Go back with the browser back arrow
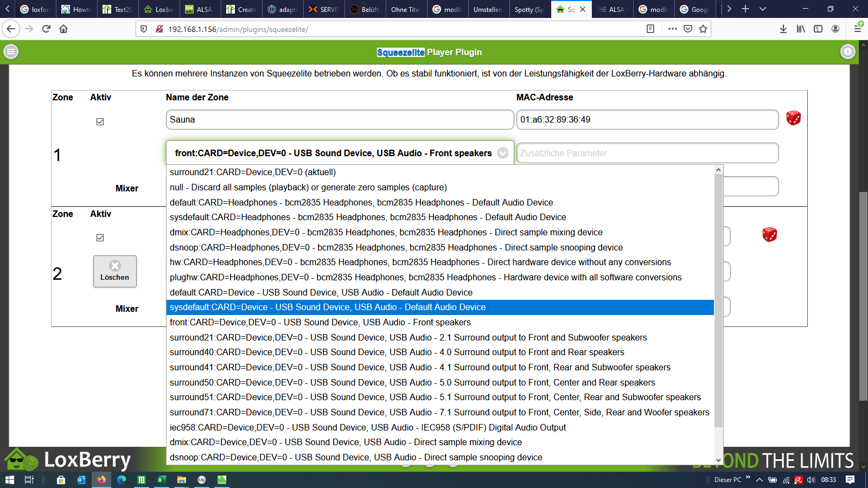The width and height of the screenshot is (868, 488). click(x=11, y=29)
